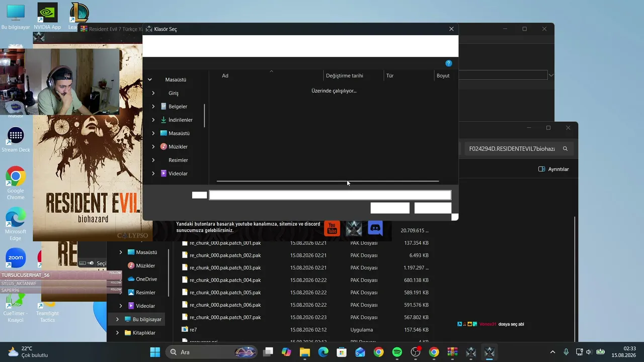644x362 pixels.
Task: Click the Ayrıntılar button in Explorer
Action: (553, 169)
